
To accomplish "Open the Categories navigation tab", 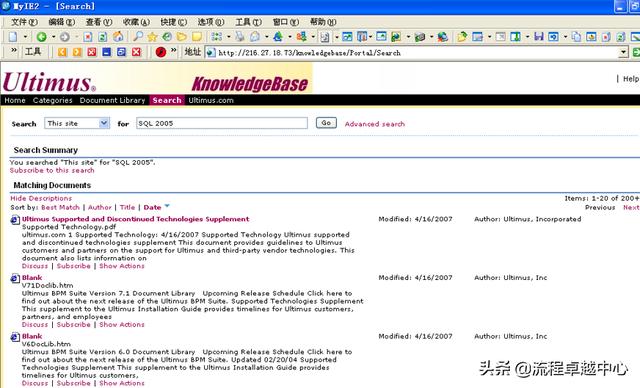I will click(53, 100).
